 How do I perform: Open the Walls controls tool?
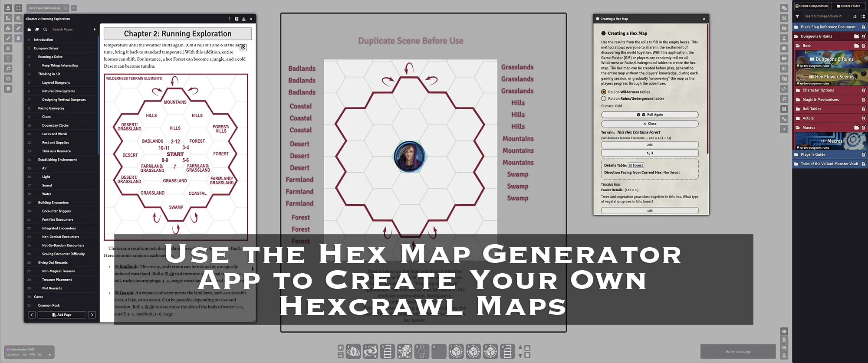8,49
